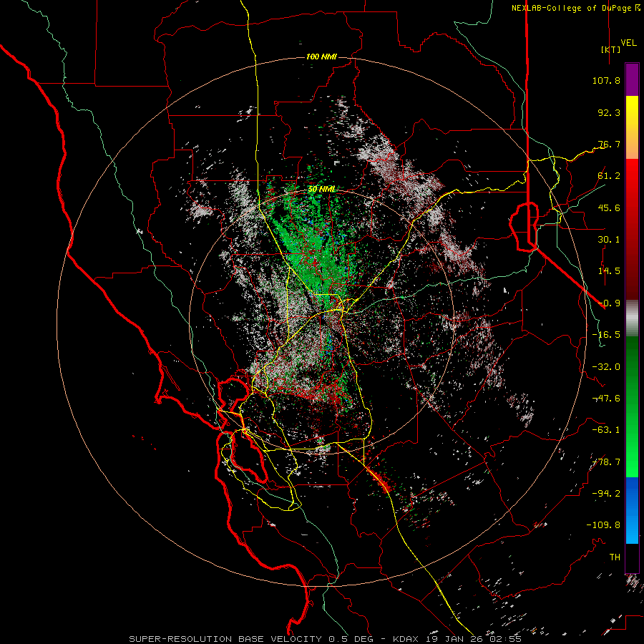
Task: Click the VEL legend title
Action: coord(628,43)
